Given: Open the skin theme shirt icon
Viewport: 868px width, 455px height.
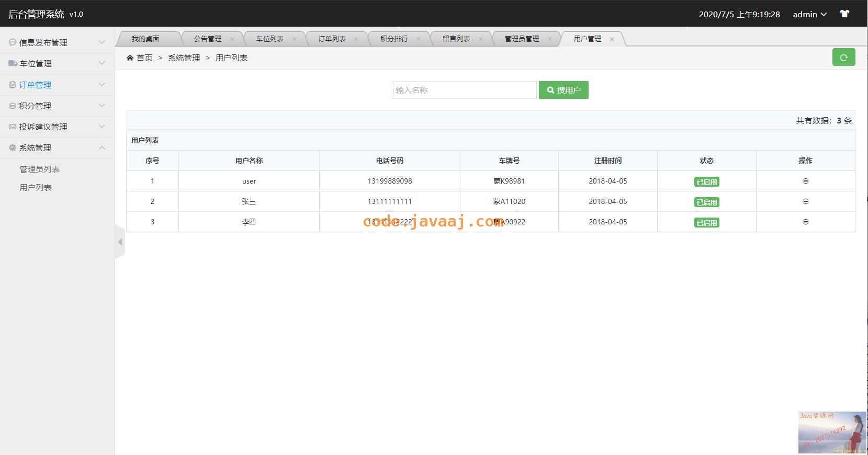Looking at the screenshot, I should click(x=844, y=14).
